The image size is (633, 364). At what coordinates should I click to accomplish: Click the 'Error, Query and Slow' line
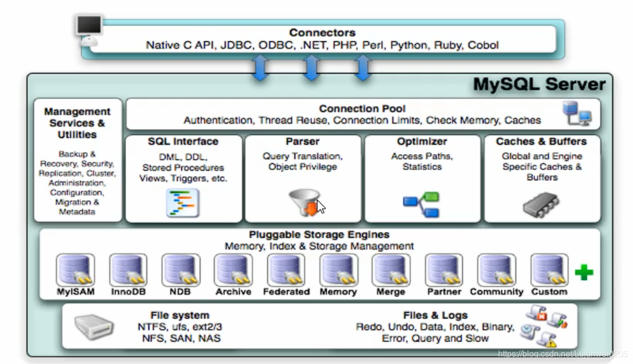[x=435, y=339]
